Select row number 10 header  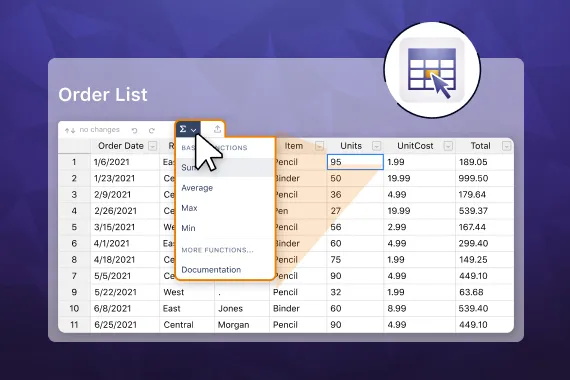pyautogui.click(x=74, y=308)
